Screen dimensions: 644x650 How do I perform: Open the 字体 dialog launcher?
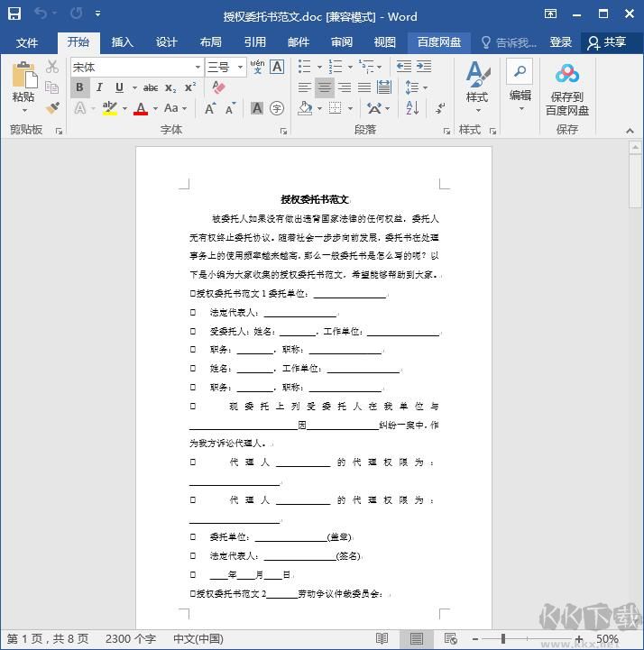[283, 131]
